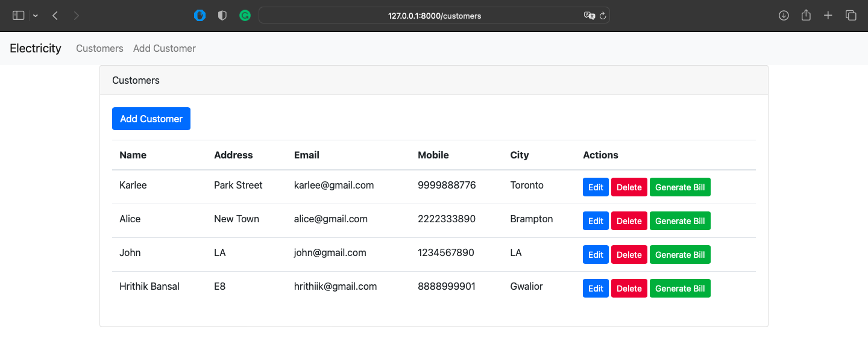
Task: Click the address bar showing 127.0.0.1:8000
Action: (x=434, y=16)
